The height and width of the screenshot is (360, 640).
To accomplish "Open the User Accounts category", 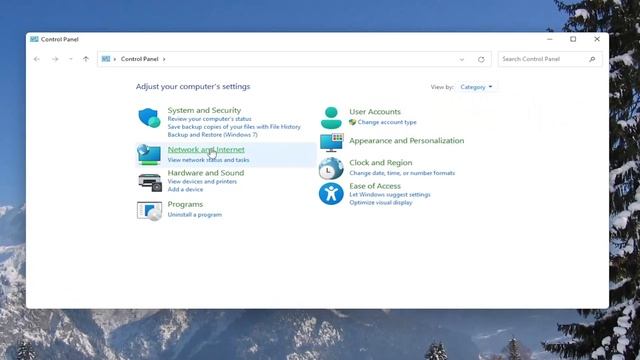I will pyautogui.click(x=375, y=111).
